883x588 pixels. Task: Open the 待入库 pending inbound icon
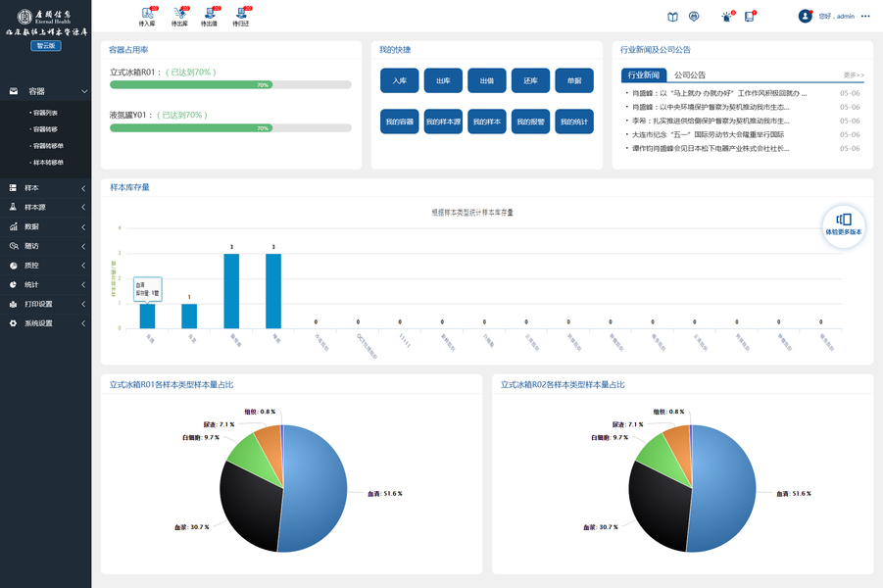[x=148, y=17]
